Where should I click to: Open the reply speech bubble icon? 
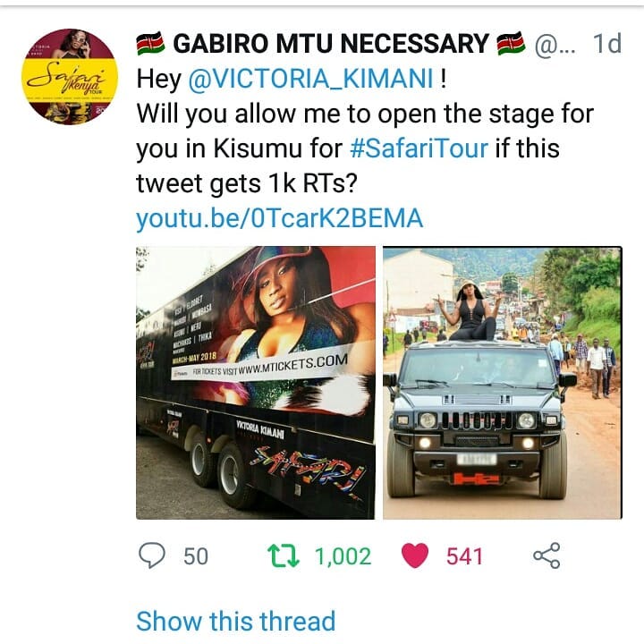[x=152, y=555]
